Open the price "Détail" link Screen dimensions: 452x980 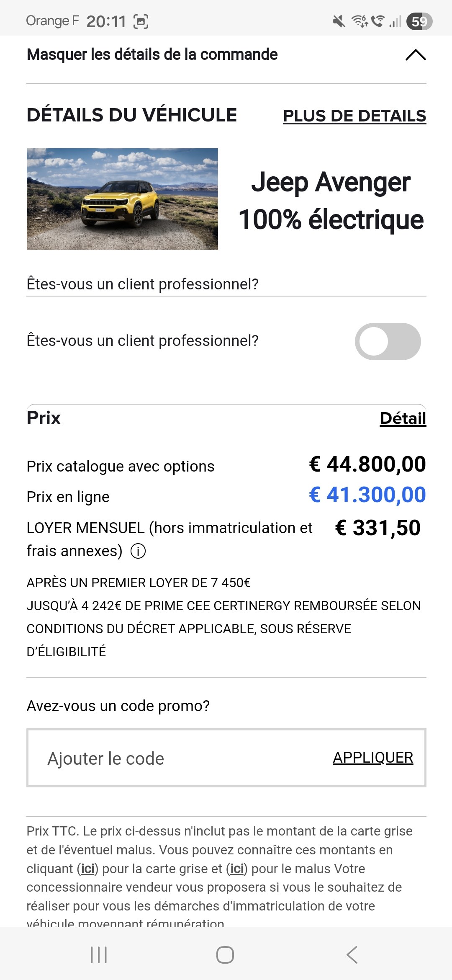pos(403,418)
